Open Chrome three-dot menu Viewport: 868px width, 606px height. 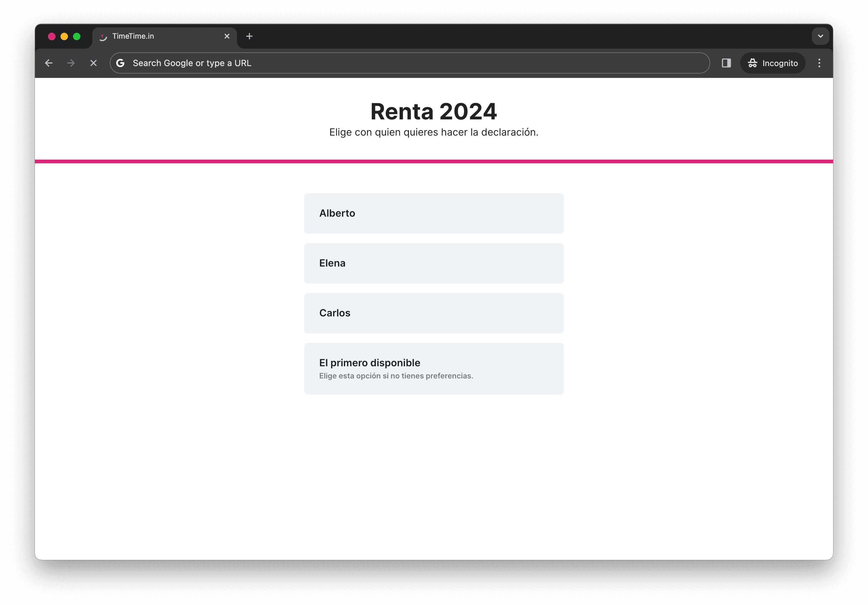click(x=819, y=63)
